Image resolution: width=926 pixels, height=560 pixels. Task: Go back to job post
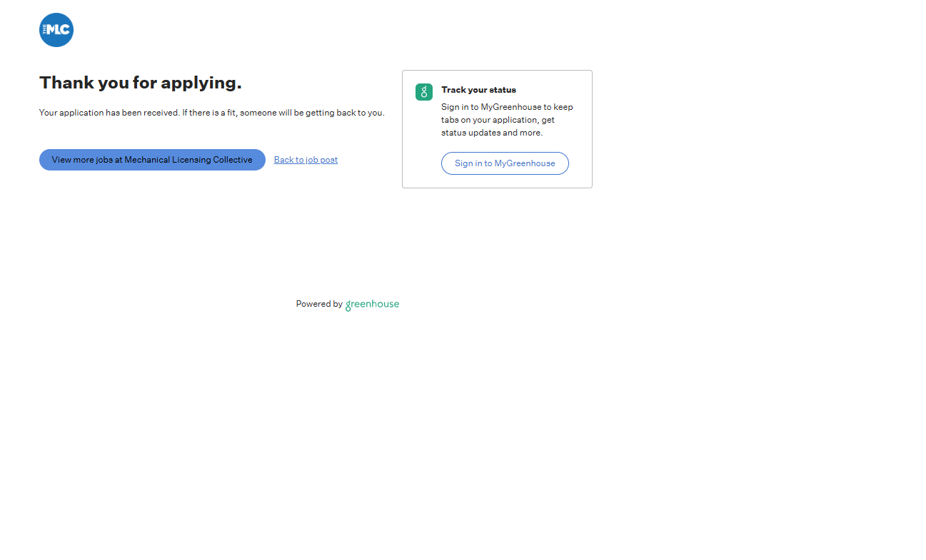(306, 160)
